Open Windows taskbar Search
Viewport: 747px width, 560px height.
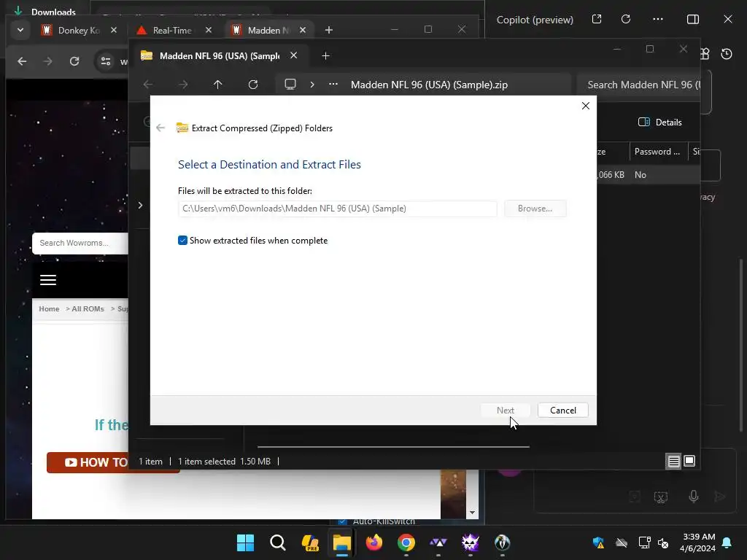click(278, 542)
